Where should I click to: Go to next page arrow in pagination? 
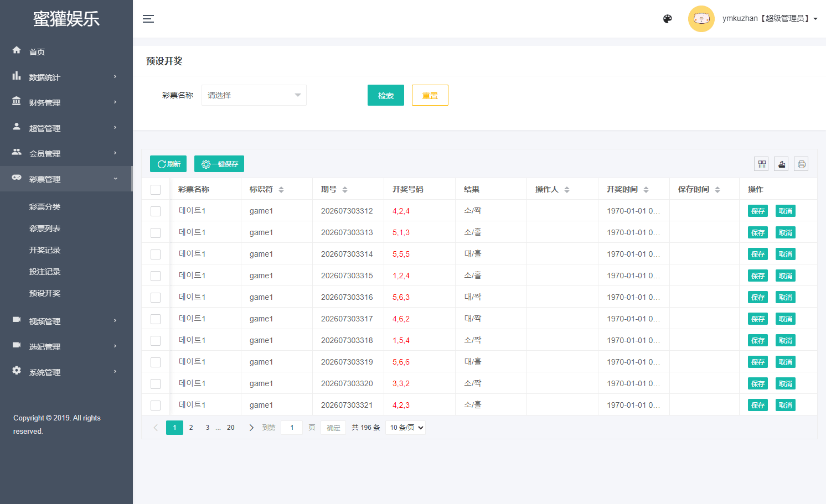[251, 428]
